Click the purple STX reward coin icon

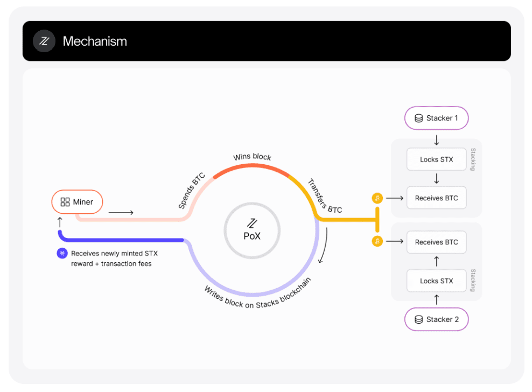(x=62, y=253)
